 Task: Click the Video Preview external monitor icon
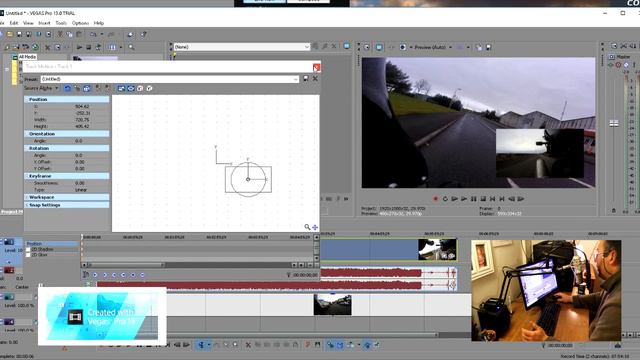pyautogui.click(x=379, y=47)
